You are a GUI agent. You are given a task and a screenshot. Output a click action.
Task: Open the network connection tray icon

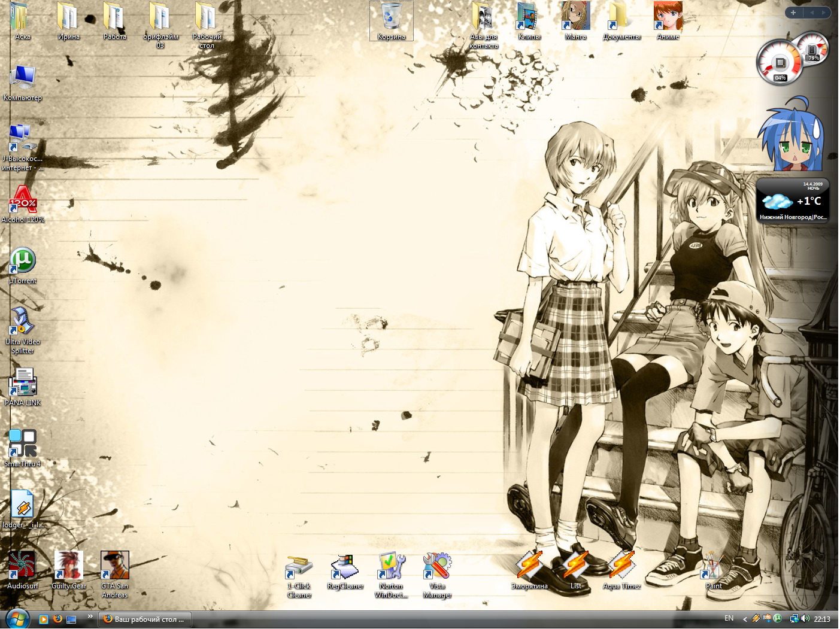794,619
